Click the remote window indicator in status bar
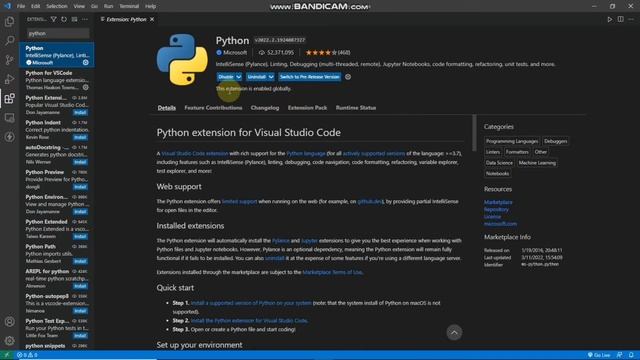Viewport: 640px width, 360px height. click(7, 355)
